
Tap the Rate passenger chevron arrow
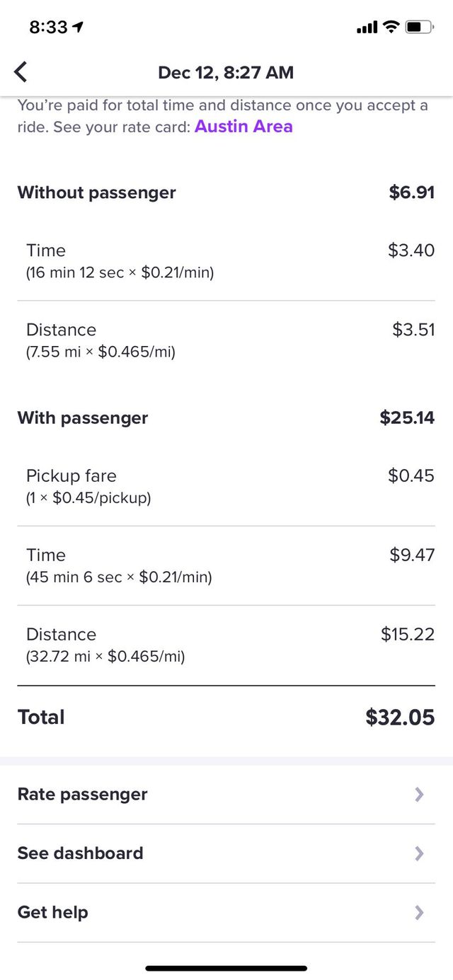(419, 795)
